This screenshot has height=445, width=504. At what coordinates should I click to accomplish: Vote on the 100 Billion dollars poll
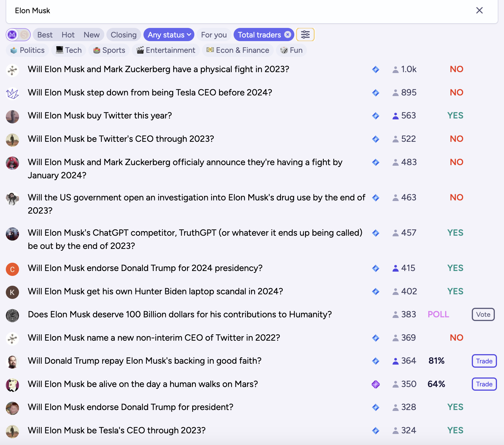click(483, 314)
